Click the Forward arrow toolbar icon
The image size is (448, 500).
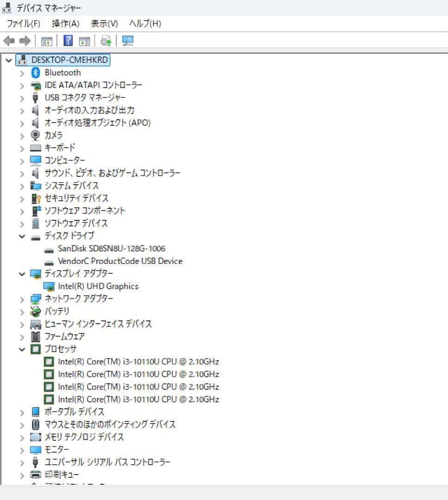pyautogui.click(x=25, y=41)
